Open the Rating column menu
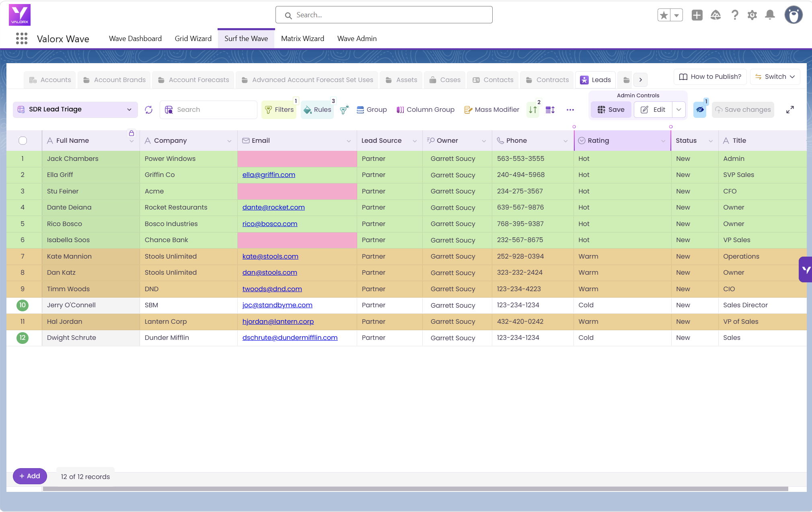The image size is (812, 512). click(663, 141)
